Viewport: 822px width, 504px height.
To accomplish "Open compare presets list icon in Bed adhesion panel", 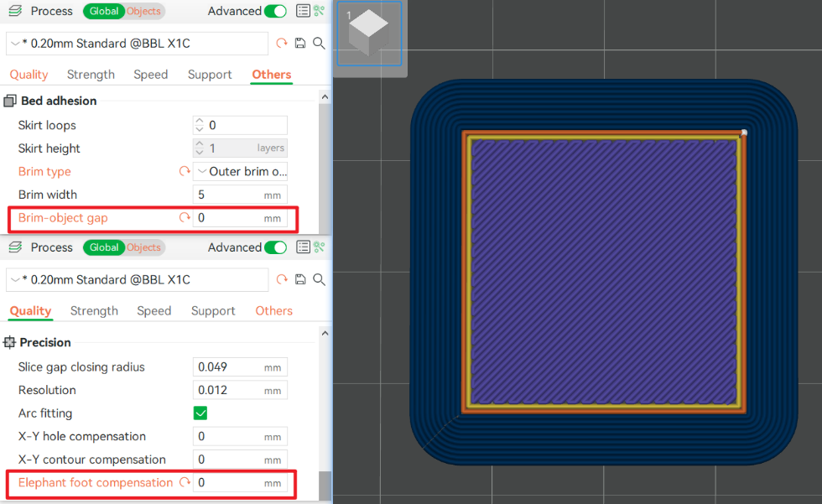I will tap(303, 10).
